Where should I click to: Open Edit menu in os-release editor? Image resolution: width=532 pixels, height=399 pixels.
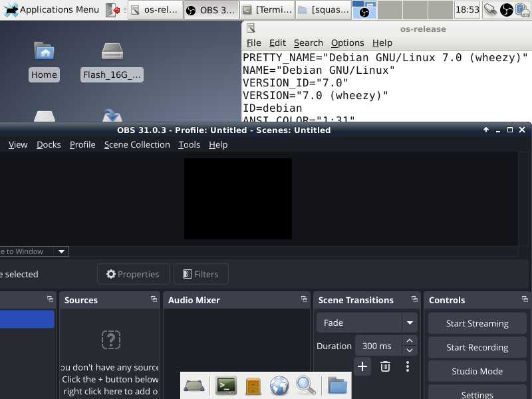click(277, 43)
